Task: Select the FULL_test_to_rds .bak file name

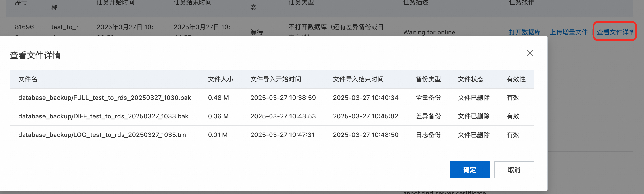Action: [x=105, y=98]
